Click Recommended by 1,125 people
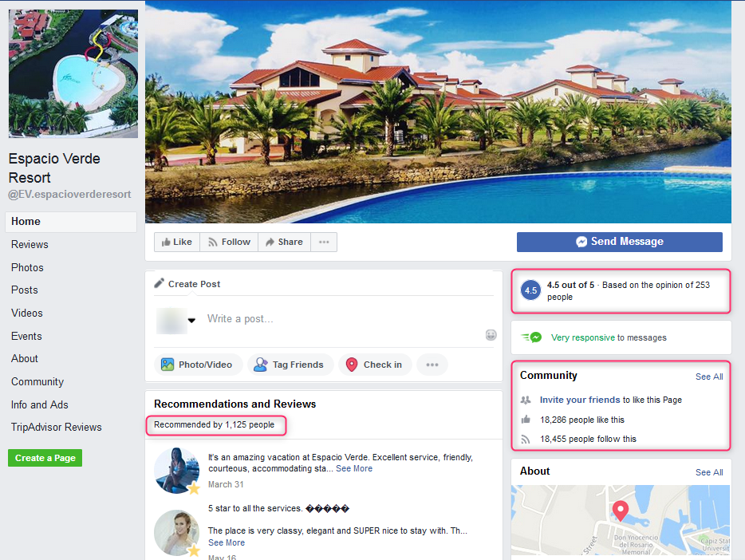The height and width of the screenshot is (560, 745). 214,424
